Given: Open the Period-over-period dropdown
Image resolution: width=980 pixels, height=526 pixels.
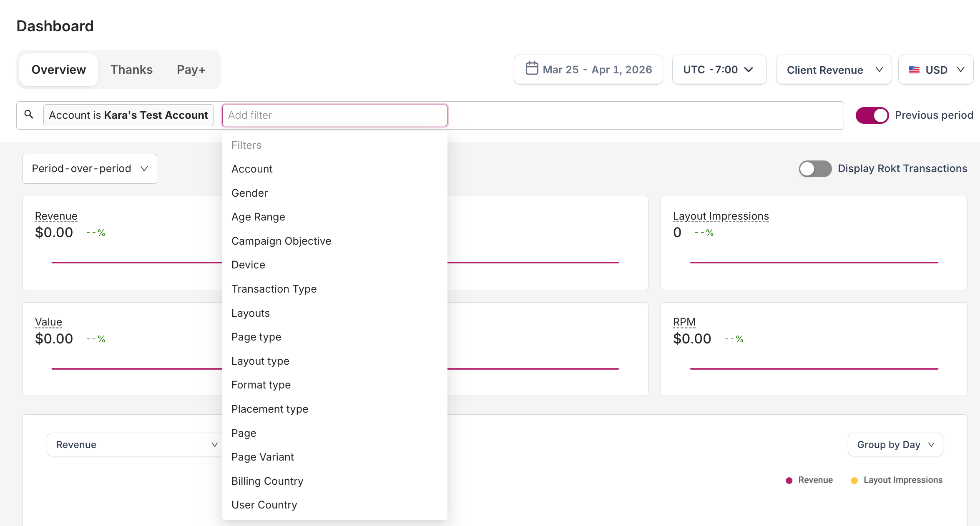Looking at the screenshot, I should (x=89, y=168).
